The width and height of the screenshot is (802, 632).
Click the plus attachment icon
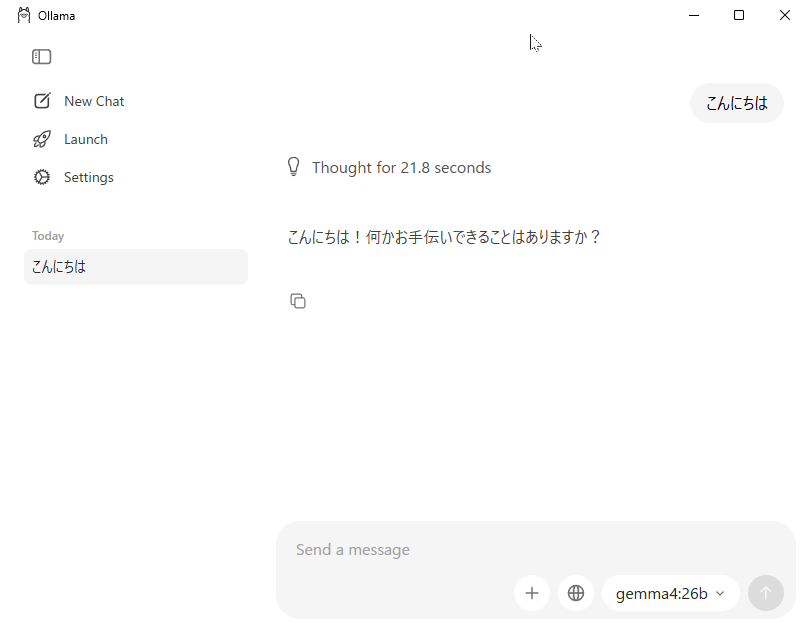[532, 593]
